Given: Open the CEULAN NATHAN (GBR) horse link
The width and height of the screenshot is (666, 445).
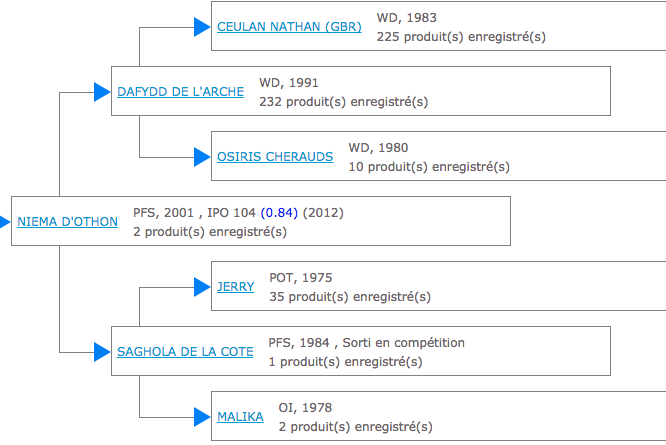Looking at the screenshot, I should (283, 27).
